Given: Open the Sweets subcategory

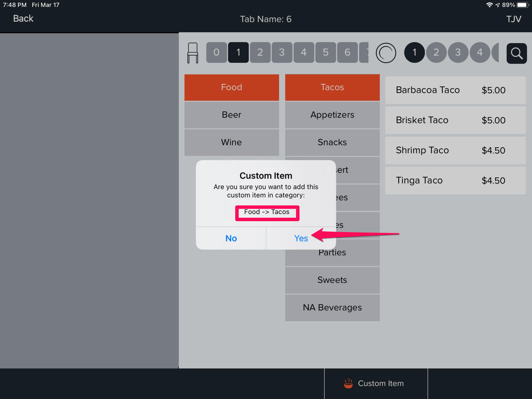Looking at the screenshot, I should click(x=332, y=280).
